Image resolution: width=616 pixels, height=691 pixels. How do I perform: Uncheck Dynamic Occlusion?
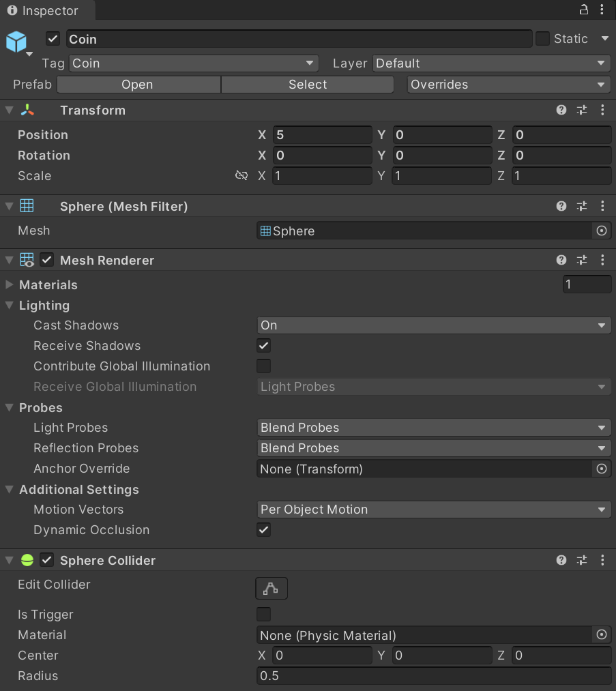pyautogui.click(x=263, y=529)
